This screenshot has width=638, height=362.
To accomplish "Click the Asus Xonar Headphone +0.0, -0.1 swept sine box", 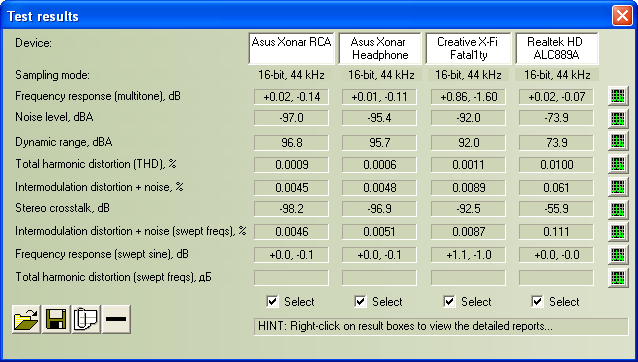I will coord(379,255).
